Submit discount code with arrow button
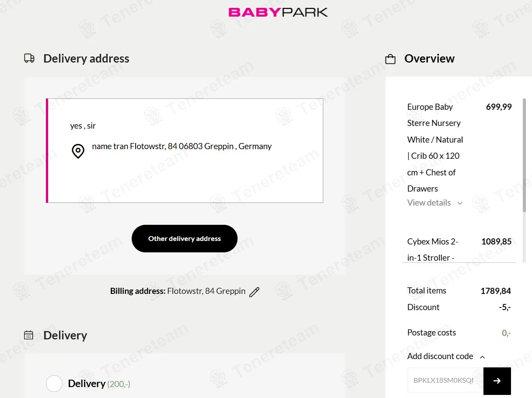Screen dimensions: 532x398 click(497, 381)
